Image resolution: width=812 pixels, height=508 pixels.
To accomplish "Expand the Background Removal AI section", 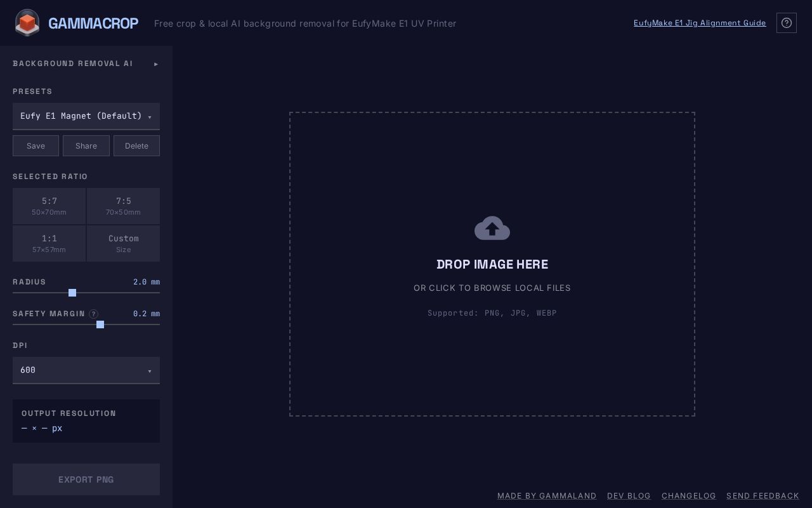I will [x=86, y=63].
